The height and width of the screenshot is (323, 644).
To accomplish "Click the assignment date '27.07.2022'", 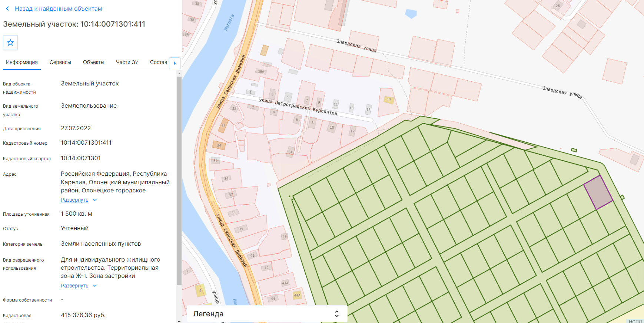I will (x=76, y=128).
